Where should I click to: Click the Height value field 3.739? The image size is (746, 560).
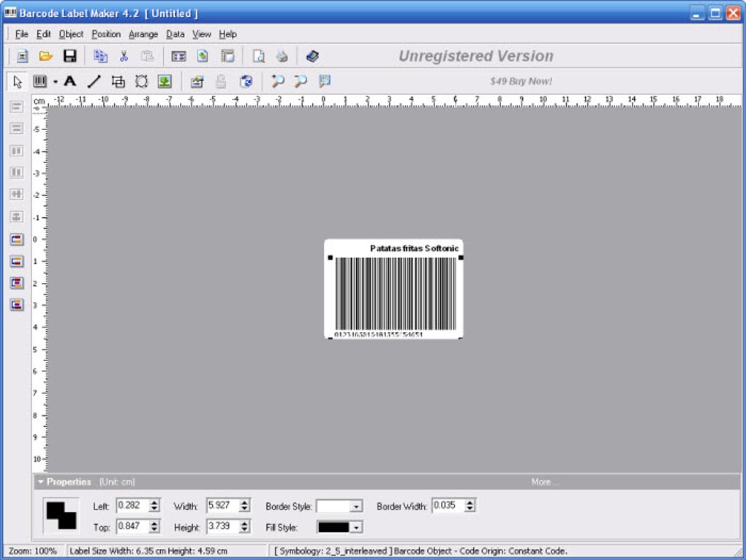[222, 526]
